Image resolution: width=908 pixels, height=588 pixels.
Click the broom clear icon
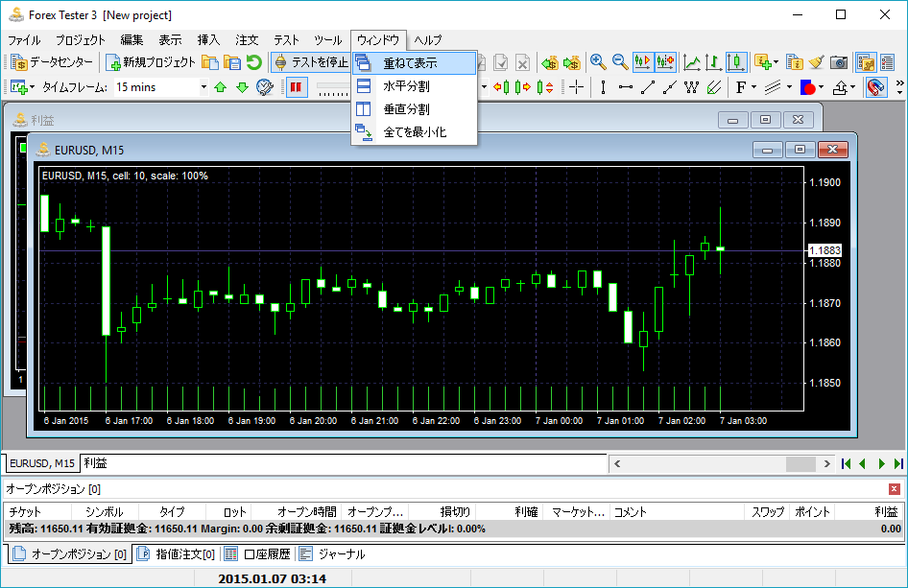coord(817,62)
